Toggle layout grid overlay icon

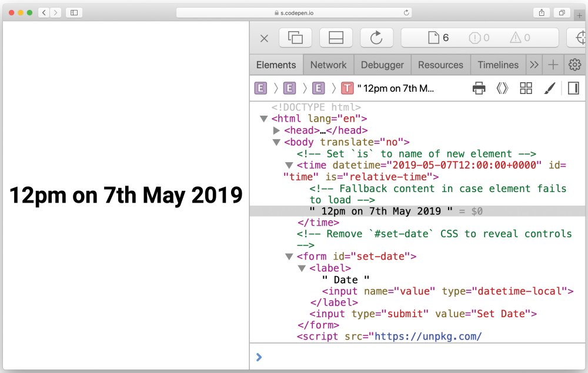pyautogui.click(x=526, y=88)
